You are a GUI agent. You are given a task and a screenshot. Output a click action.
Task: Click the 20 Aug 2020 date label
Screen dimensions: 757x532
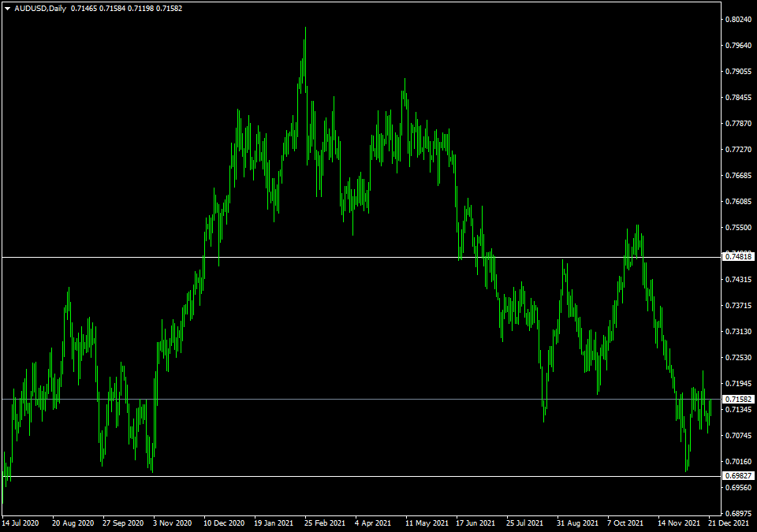click(x=73, y=523)
